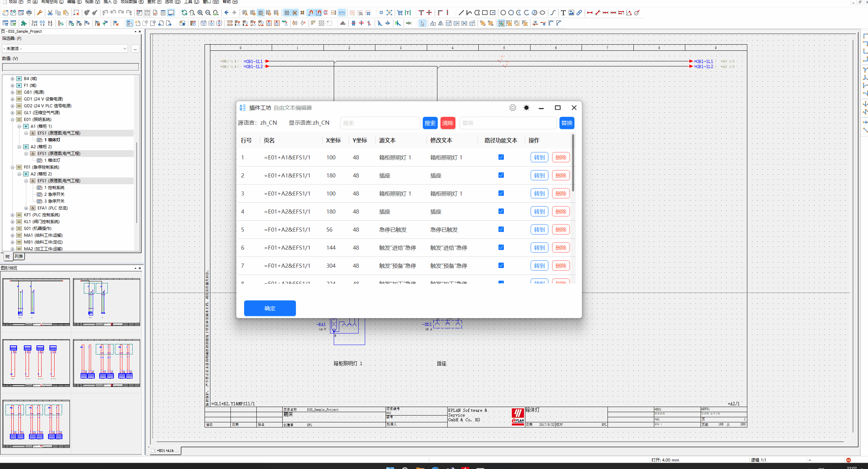Click the scissors cut icon

(50, 13)
